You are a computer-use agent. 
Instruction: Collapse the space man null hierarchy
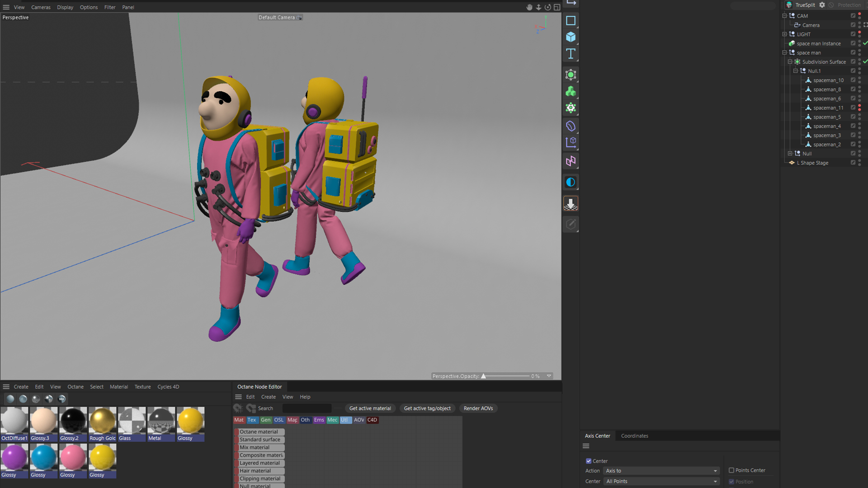784,53
